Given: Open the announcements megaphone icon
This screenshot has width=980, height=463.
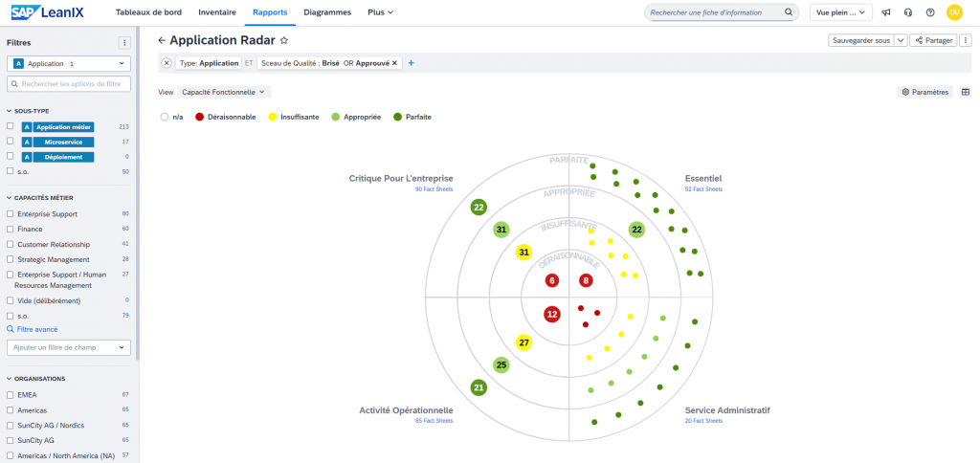Looking at the screenshot, I should click(885, 12).
